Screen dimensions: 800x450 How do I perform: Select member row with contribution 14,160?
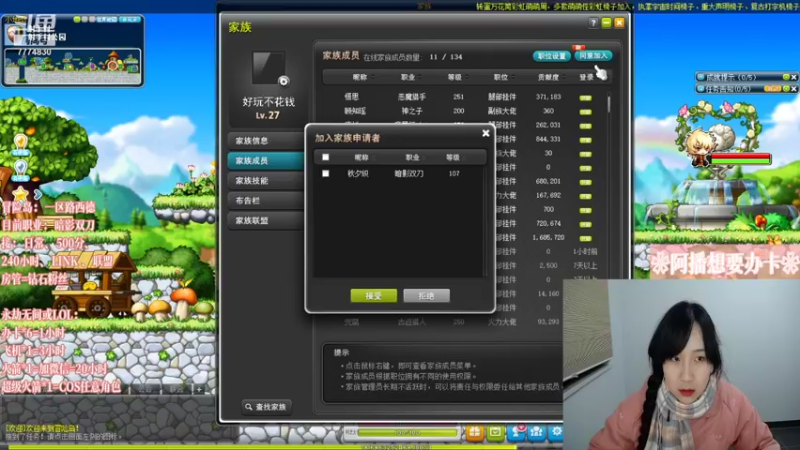tap(531, 294)
